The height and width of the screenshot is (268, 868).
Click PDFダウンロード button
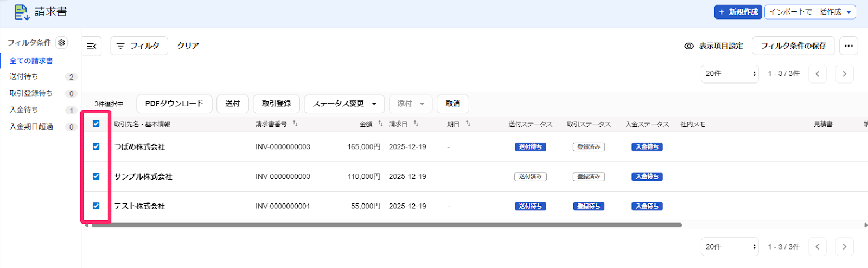(x=175, y=104)
